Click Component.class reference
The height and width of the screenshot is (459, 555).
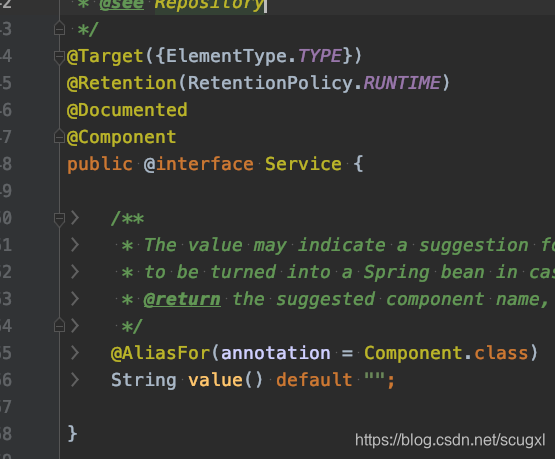click(446, 353)
